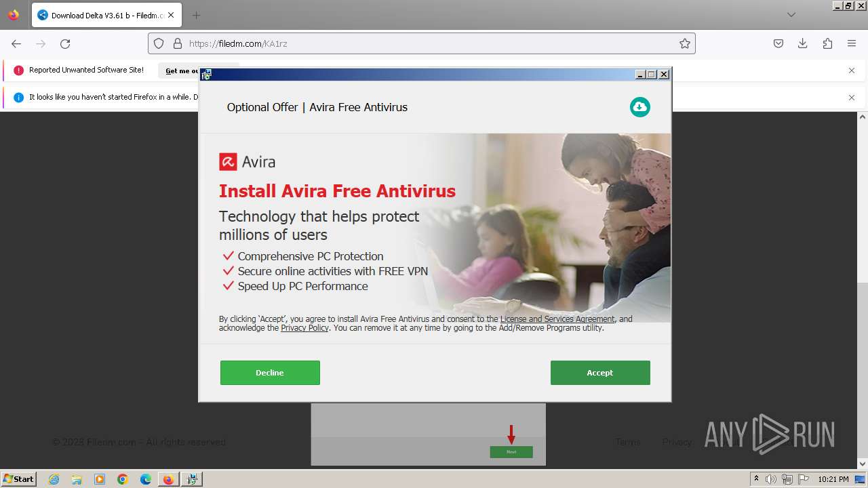
Task: Open the Windows Start menu
Action: [19, 479]
